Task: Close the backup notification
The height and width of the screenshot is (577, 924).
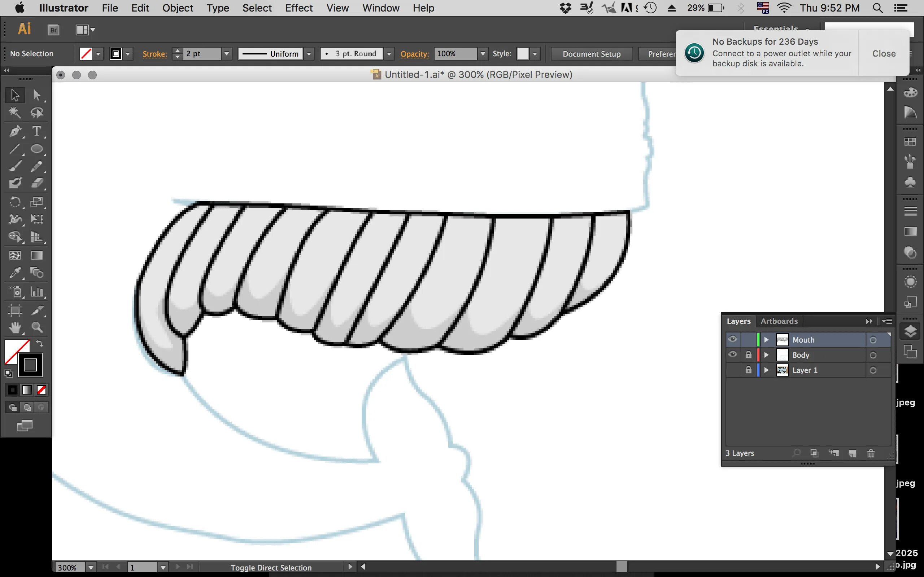Action: (x=884, y=53)
